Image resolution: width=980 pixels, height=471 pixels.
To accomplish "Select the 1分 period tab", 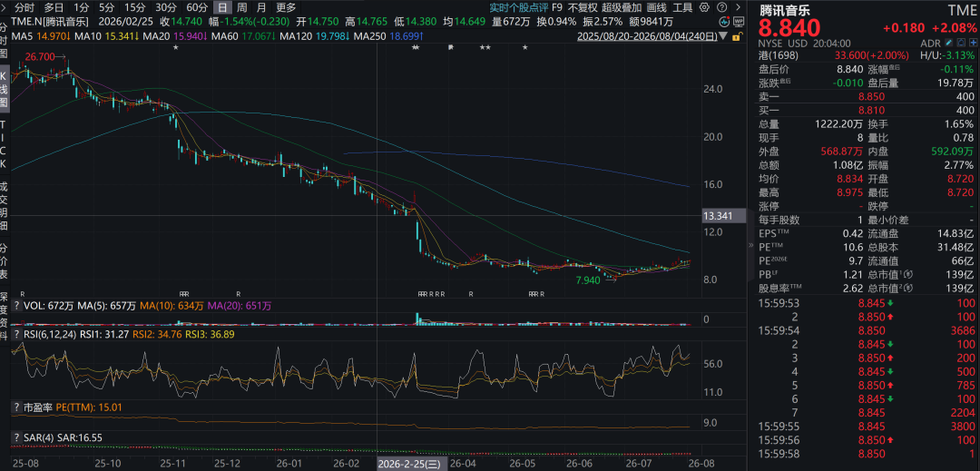I will click(82, 8).
